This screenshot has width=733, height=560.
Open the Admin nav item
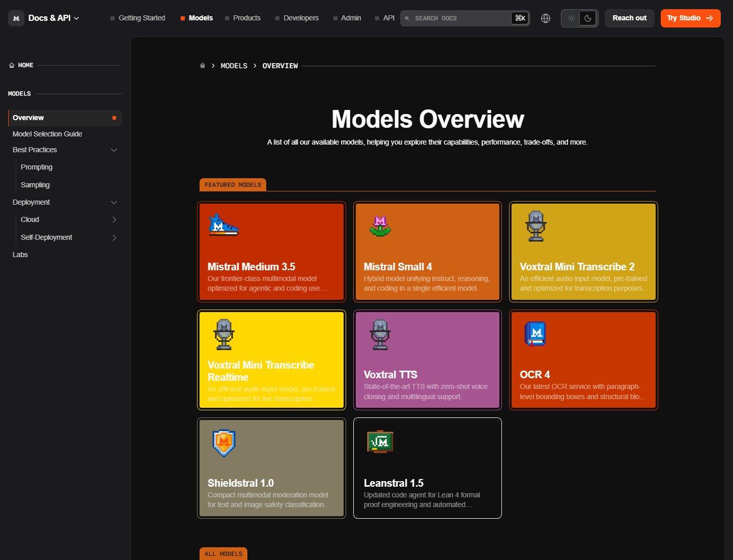[x=347, y=18]
